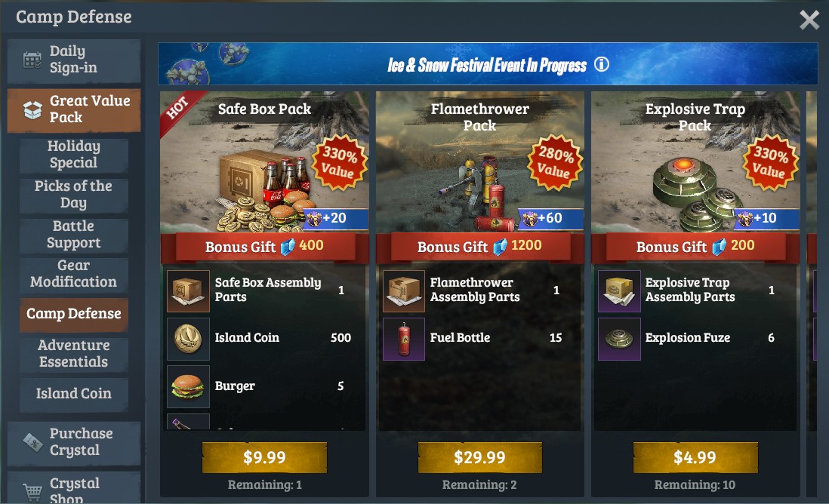Buy Explosive Trap Pack for $4.99

[x=695, y=457]
